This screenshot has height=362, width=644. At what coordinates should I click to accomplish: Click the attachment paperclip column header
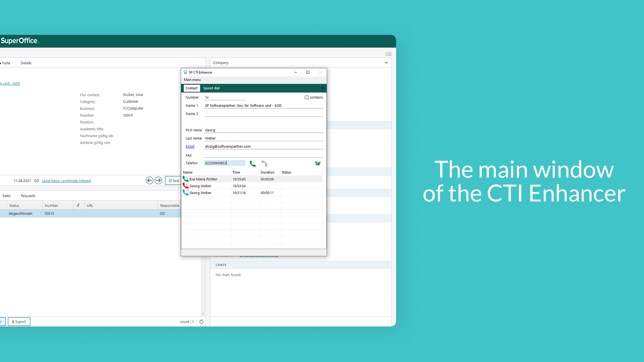(78, 205)
